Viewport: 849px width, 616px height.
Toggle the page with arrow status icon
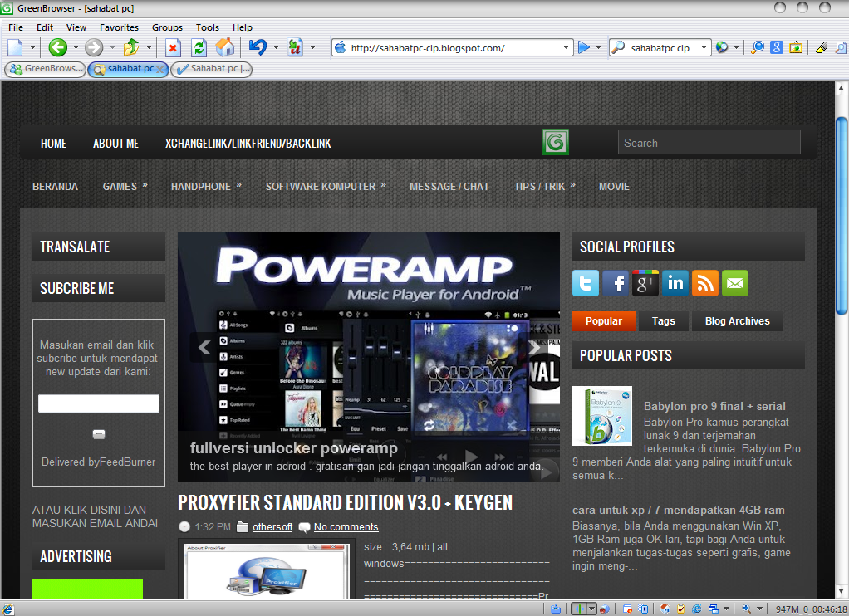(x=643, y=609)
